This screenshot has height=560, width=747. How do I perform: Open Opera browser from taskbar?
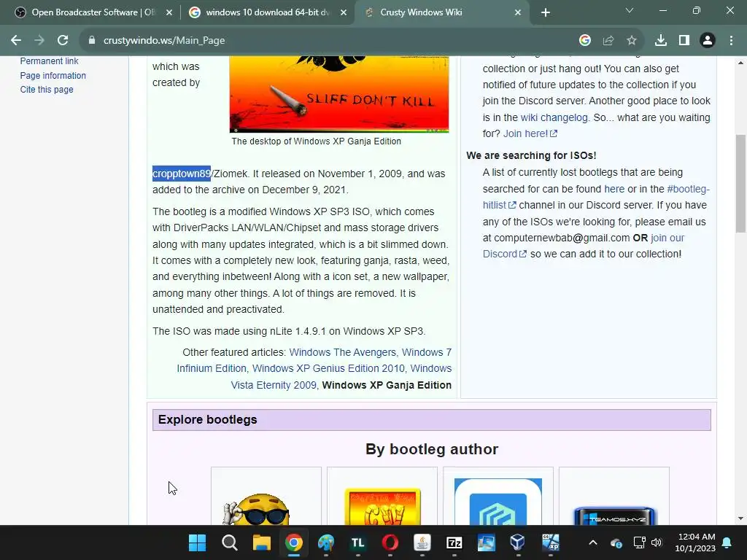pyautogui.click(x=390, y=542)
